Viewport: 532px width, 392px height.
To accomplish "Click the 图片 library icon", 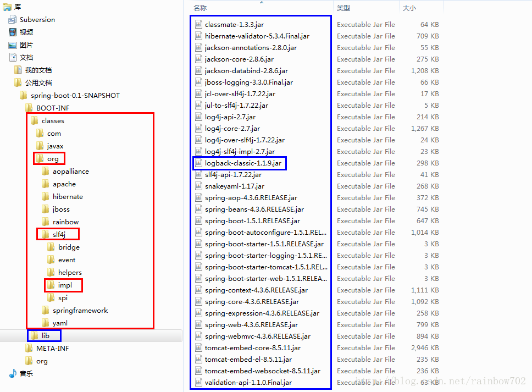I will point(13,45).
